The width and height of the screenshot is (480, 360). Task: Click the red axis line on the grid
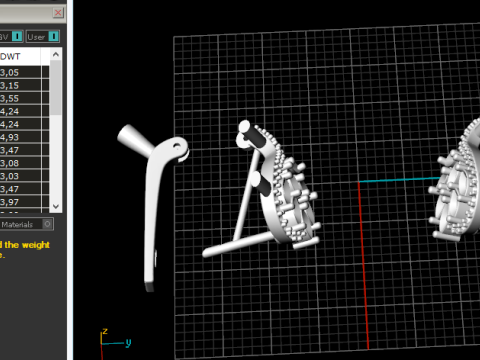pos(363,265)
